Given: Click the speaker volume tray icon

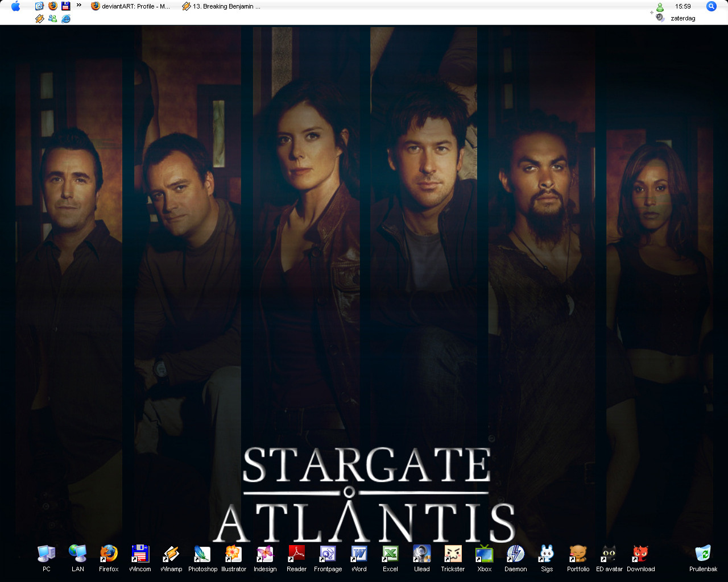Looking at the screenshot, I should (x=660, y=18).
